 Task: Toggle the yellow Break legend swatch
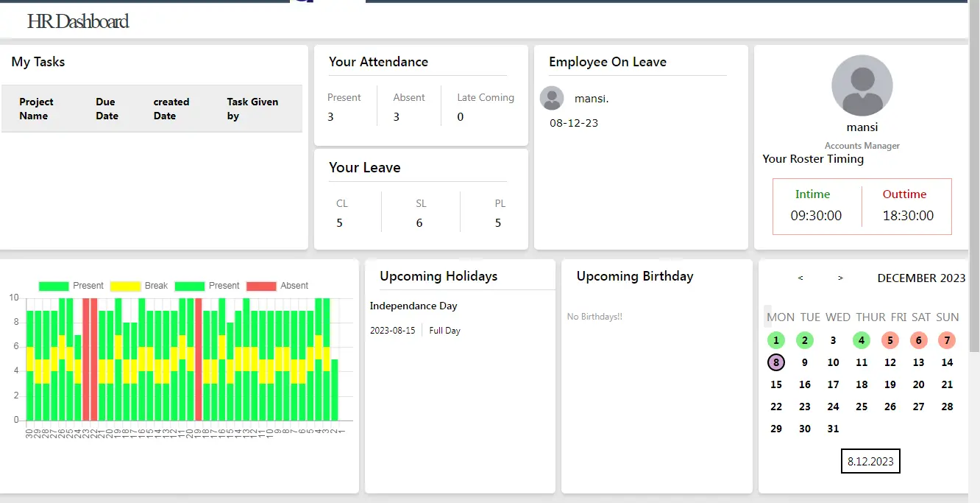tap(125, 286)
